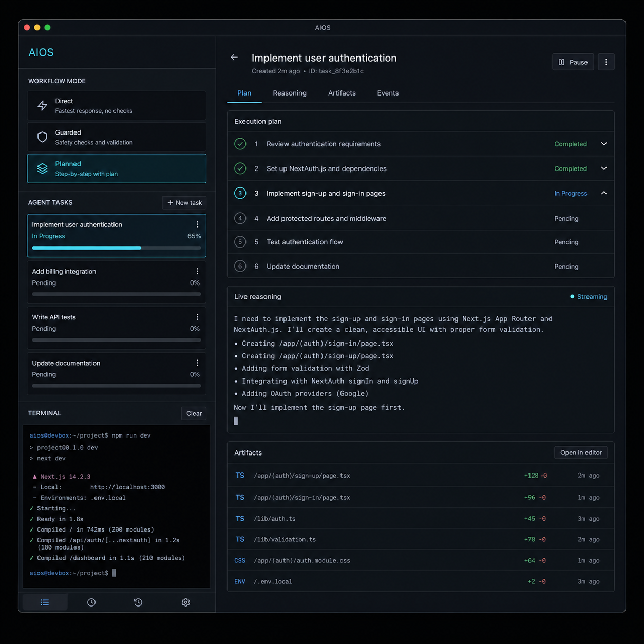Click the +128 -0 diff count

tap(535, 476)
